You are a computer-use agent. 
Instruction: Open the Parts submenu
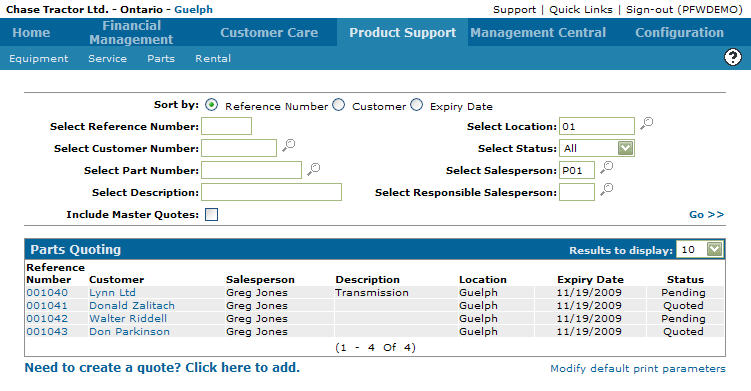coord(161,58)
